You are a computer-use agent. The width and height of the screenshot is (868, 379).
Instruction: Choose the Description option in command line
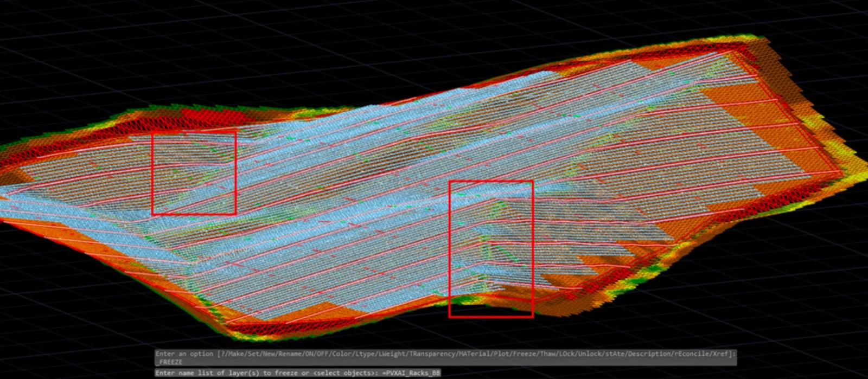[649, 354]
